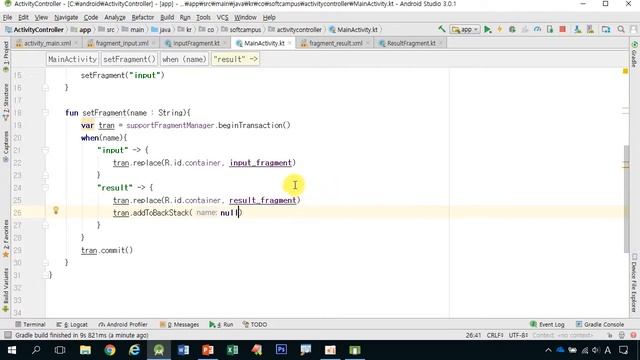Viewport: 640px width, 360px height.
Task: Run the app with green play button
Action: (487, 29)
